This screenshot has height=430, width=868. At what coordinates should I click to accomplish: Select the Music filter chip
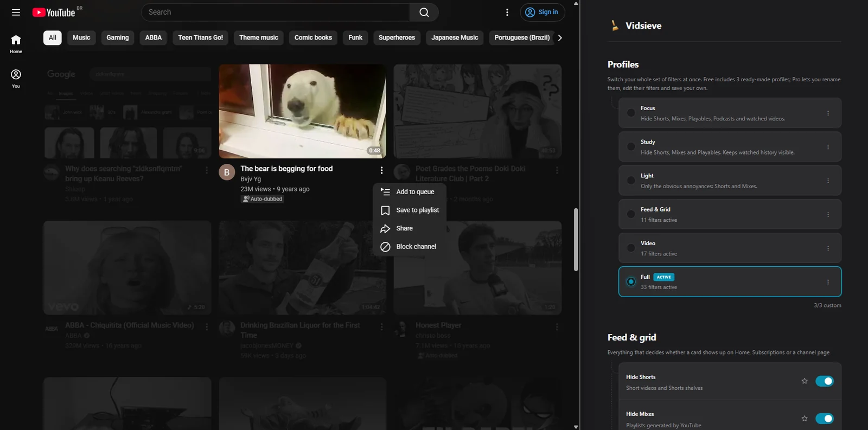coord(81,37)
